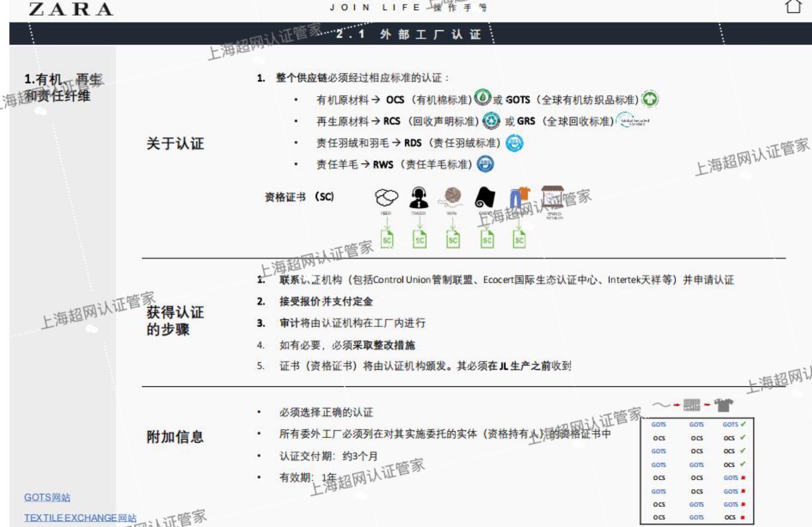Click the SC certificate icon under yarn
The image size is (812, 527).
point(453,239)
